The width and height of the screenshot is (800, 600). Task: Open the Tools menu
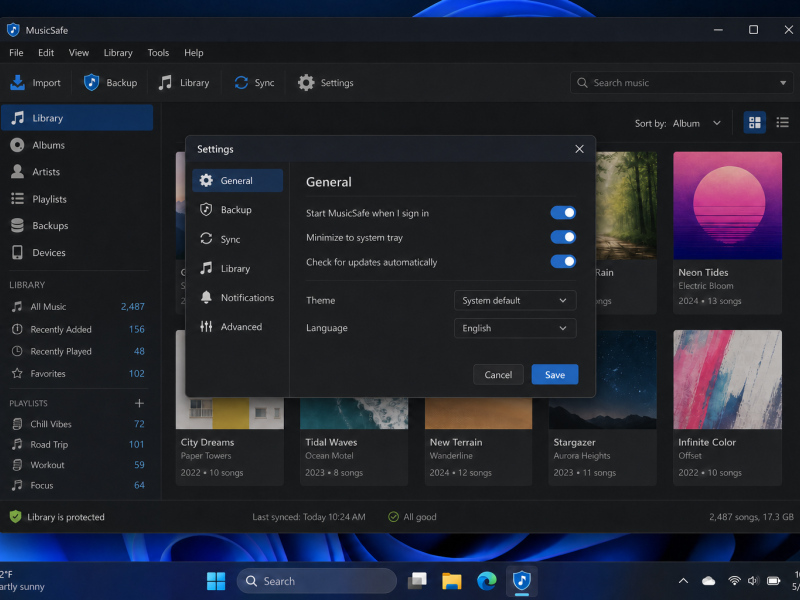click(158, 53)
